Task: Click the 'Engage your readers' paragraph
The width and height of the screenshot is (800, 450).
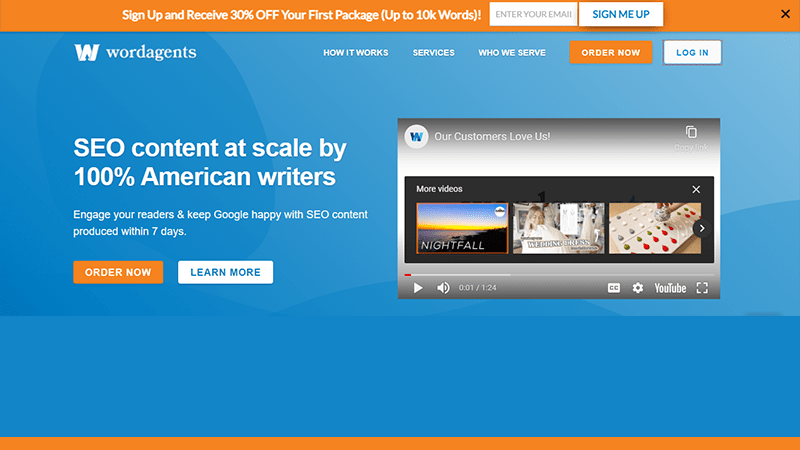Action: 220,222
